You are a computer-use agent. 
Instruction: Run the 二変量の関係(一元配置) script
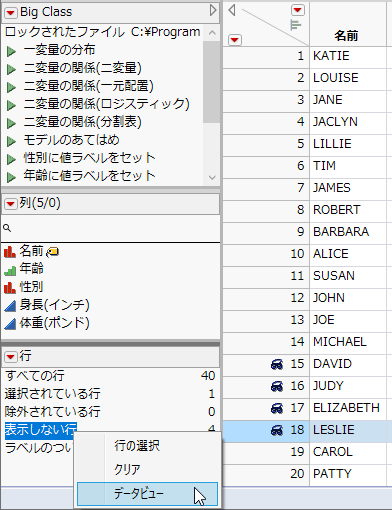[11, 87]
